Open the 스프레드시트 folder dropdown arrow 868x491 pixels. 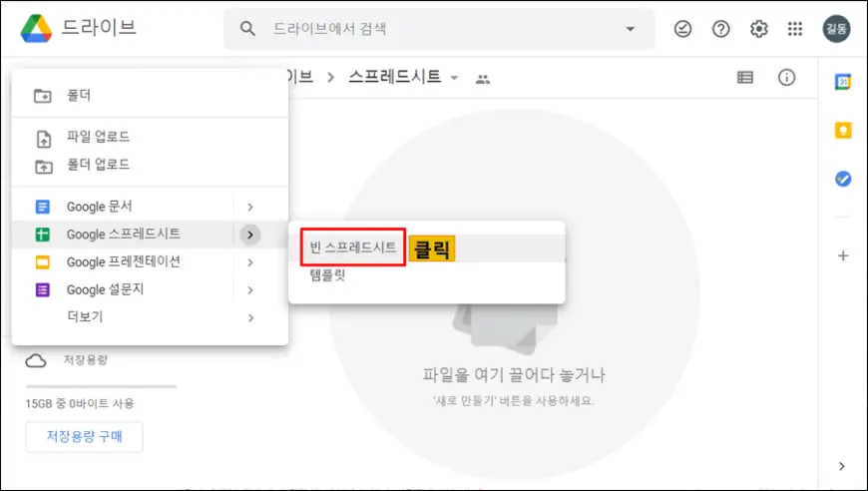455,78
